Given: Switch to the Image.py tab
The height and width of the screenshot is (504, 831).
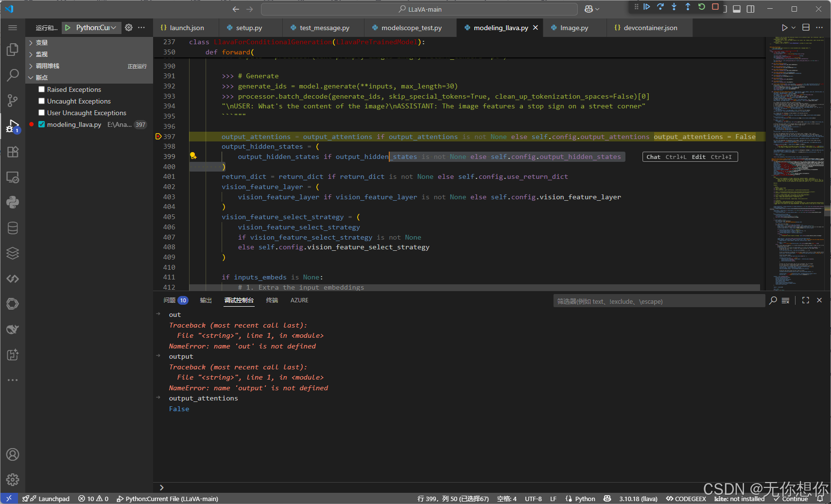Looking at the screenshot, I should 574,28.
